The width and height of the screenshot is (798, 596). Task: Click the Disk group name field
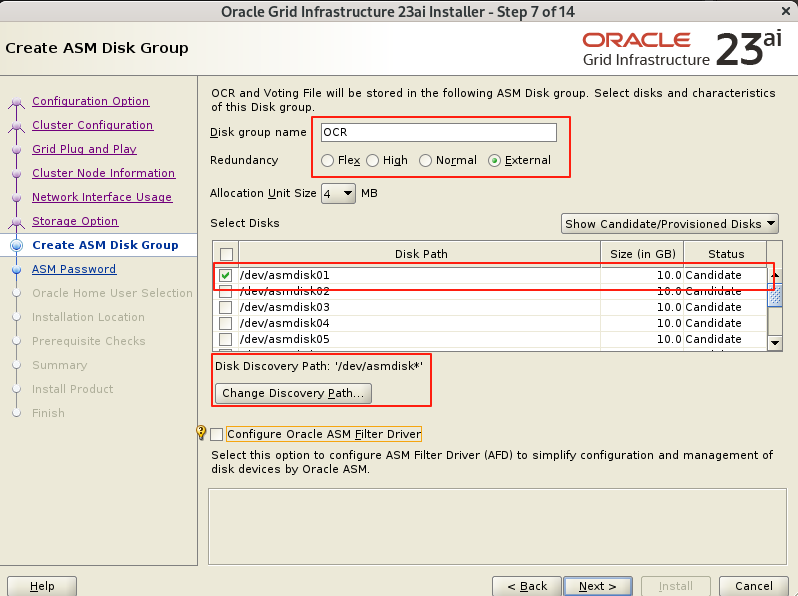(x=439, y=132)
